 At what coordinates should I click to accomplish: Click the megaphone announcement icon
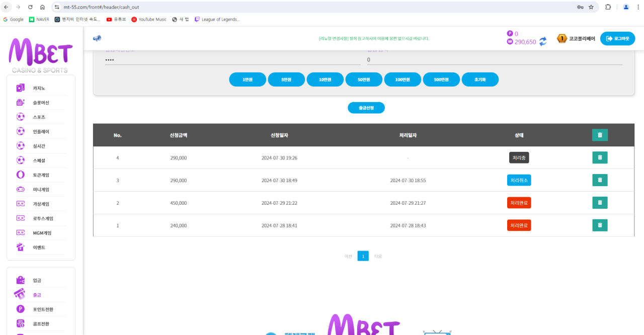point(97,38)
